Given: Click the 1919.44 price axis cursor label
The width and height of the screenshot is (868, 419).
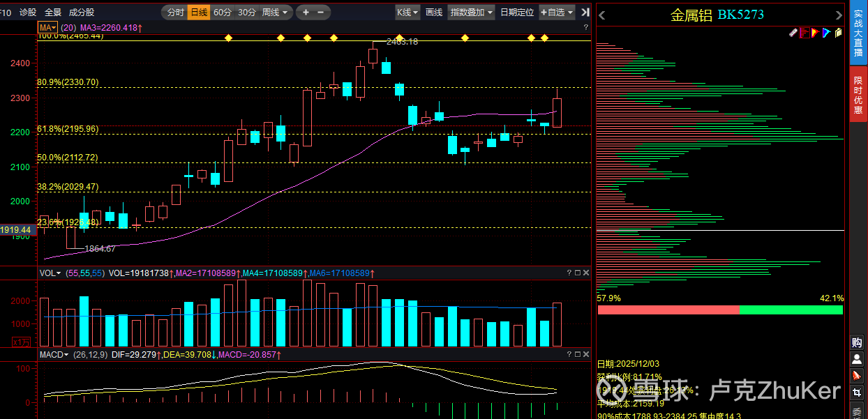Looking at the screenshot, I should click(x=16, y=229).
